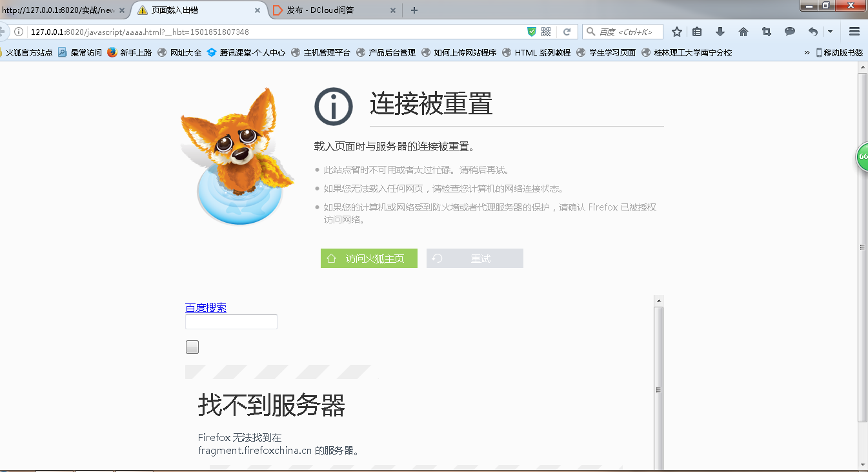Screen dimensions: 868x472
Task: Open a new tab with plus button
Action: (414, 10)
